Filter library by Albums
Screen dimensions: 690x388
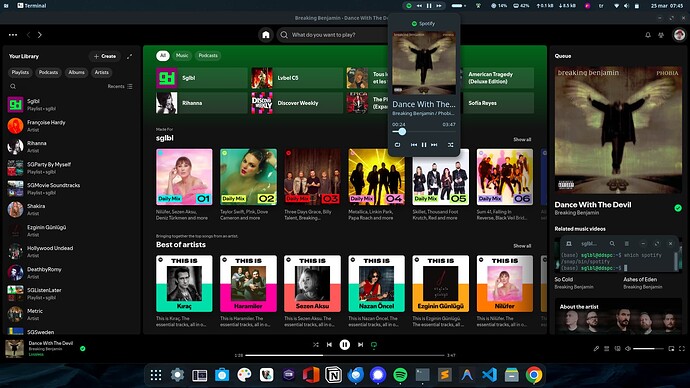pyautogui.click(x=76, y=72)
